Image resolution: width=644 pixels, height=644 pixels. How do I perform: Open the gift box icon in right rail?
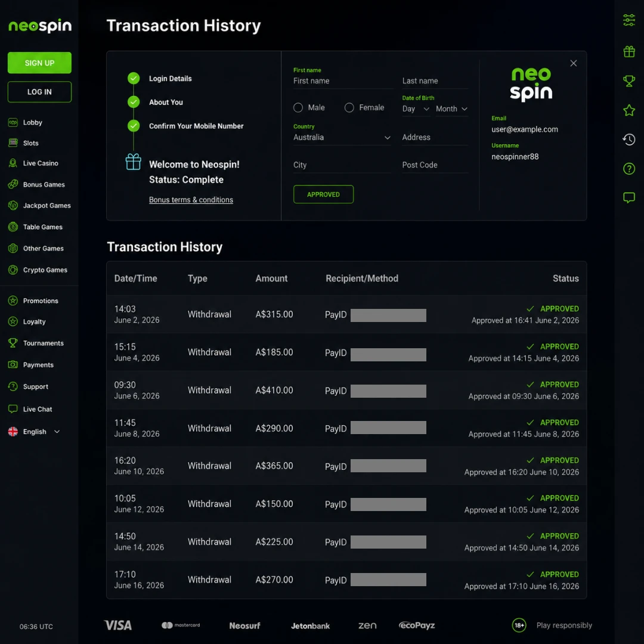point(629,51)
